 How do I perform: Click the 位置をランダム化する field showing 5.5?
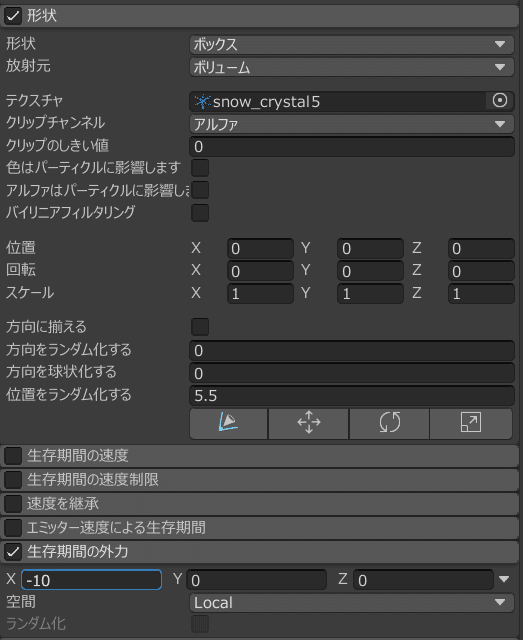pyautogui.click(x=352, y=396)
